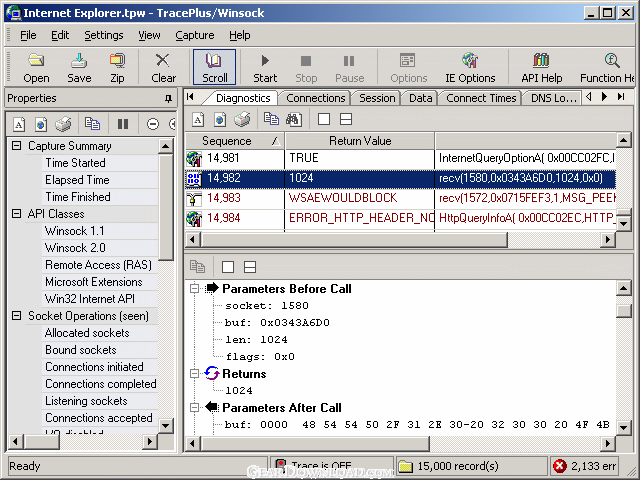Click records table horizontal scrollbar thumb

pos(354,240)
